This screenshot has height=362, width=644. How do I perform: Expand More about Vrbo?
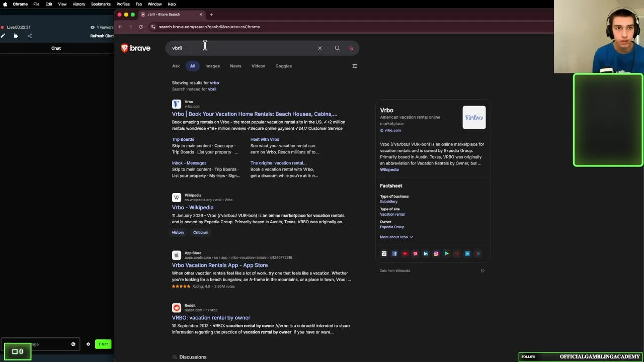pos(396,237)
